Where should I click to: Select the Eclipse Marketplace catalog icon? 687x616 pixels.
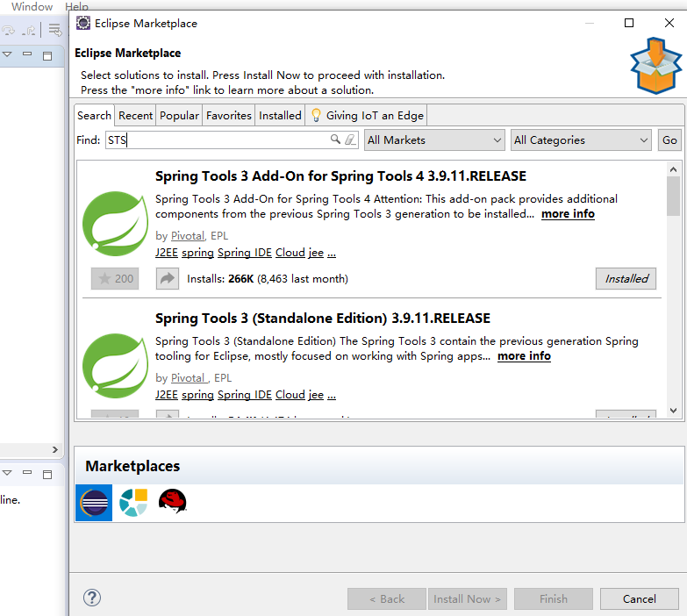point(94,503)
